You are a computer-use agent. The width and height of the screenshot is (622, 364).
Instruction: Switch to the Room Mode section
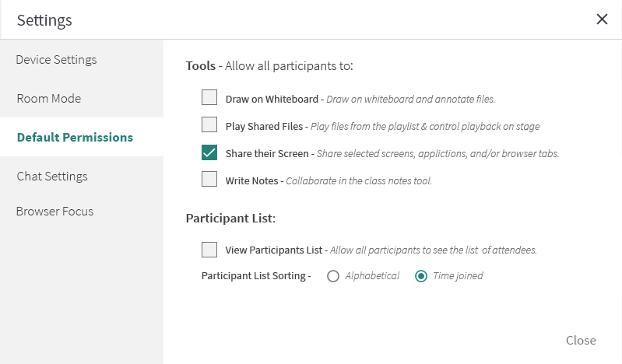pyautogui.click(x=49, y=99)
